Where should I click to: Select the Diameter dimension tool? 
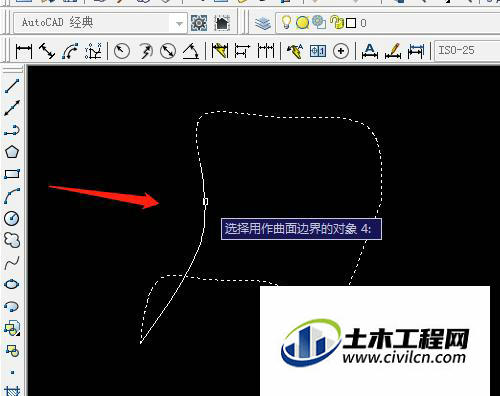coord(168,51)
